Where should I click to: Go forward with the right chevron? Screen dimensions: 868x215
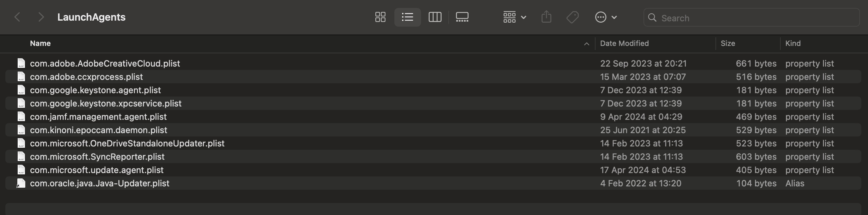(x=41, y=17)
